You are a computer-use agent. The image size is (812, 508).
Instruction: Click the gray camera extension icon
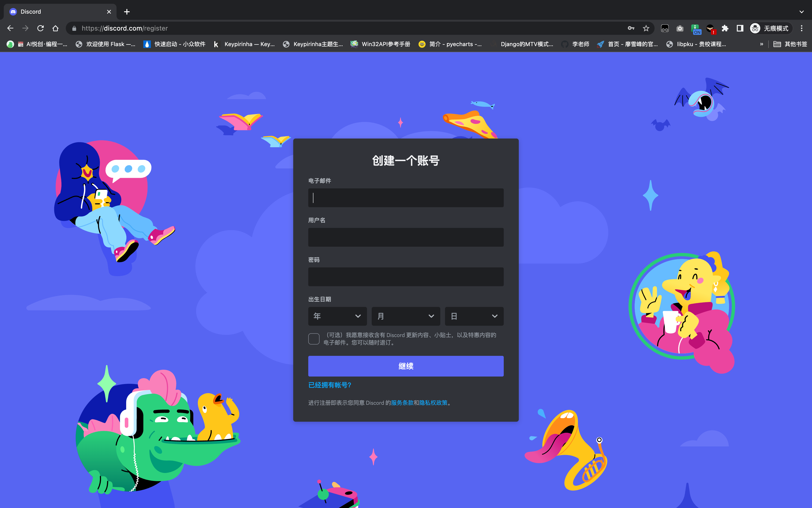point(680,28)
